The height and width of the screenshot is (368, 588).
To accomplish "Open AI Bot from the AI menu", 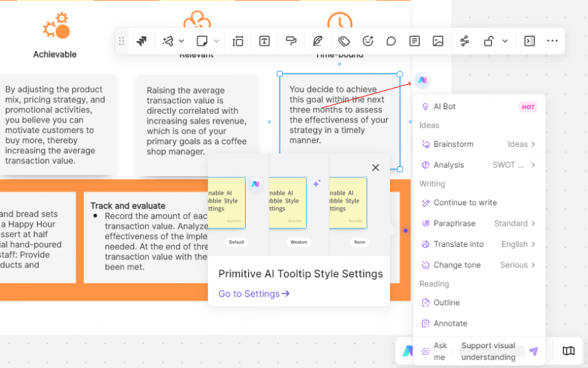I will point(479,107).
